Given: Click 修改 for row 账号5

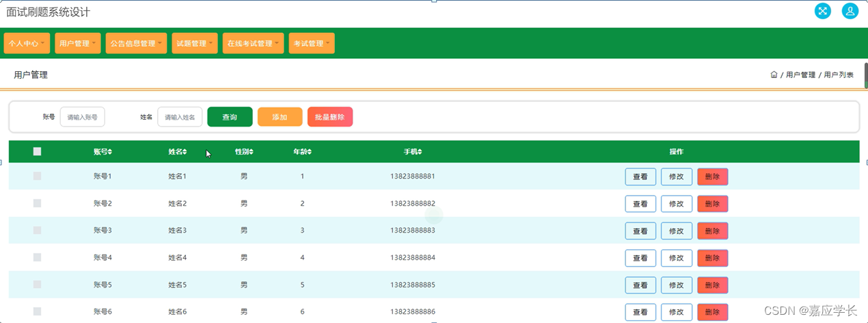Looking at the screenshot, I should tap(677, 285).
